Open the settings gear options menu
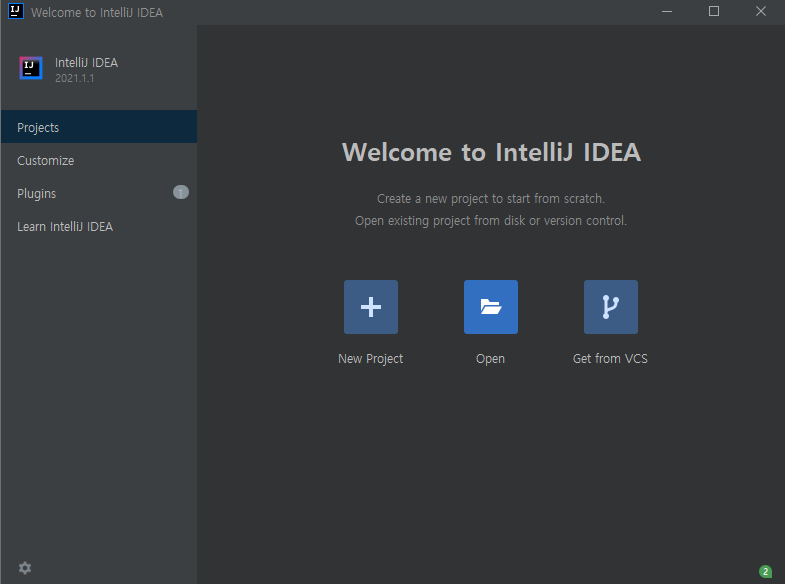Image resolution: width=785 pixels, height=584 pixels. pyautogui.click(x=25, y=568)
